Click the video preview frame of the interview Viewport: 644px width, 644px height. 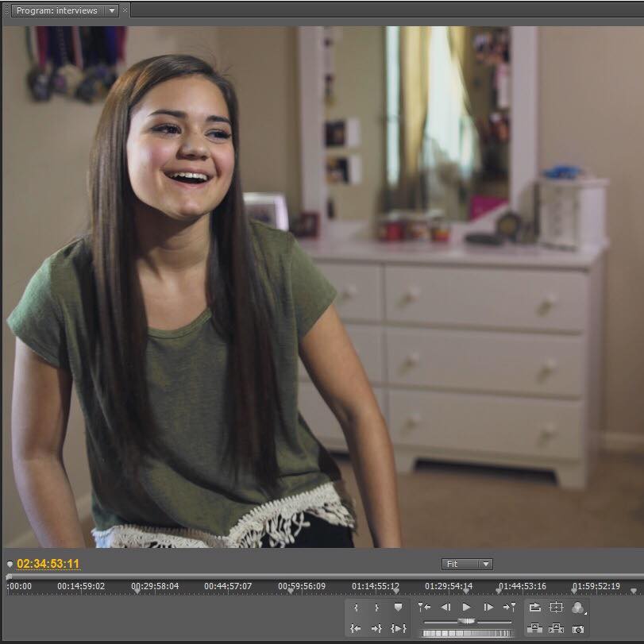click(x=323, y=287)
